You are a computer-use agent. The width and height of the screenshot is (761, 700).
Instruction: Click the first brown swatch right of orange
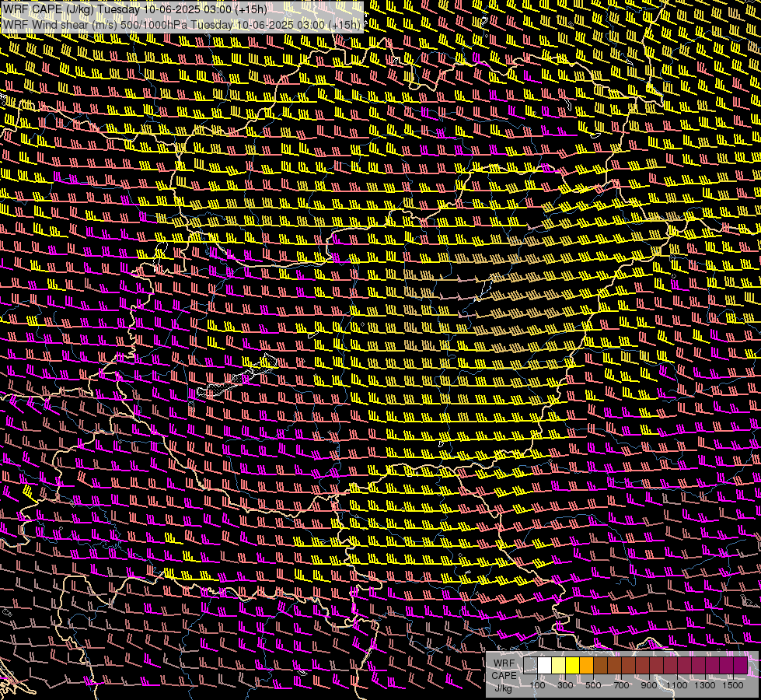click(601, 666)
